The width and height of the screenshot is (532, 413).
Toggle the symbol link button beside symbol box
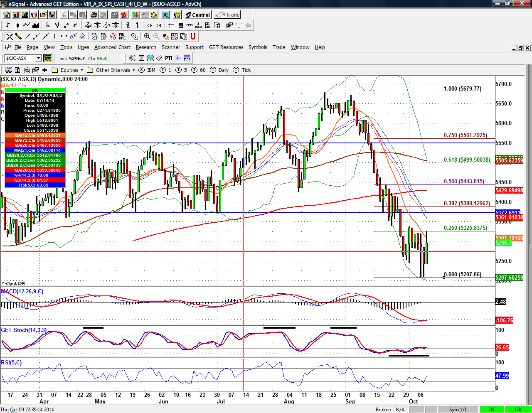(x=47, y=58)
